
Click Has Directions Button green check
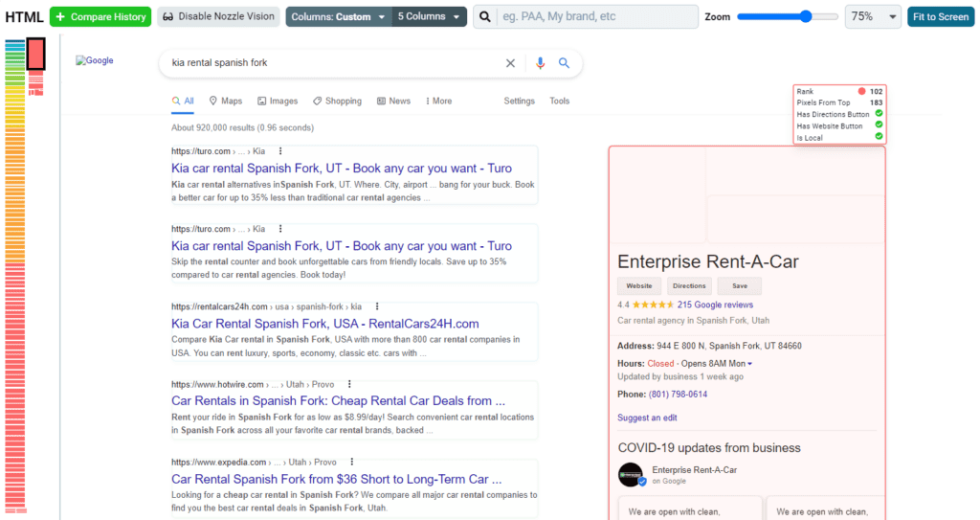879,114
